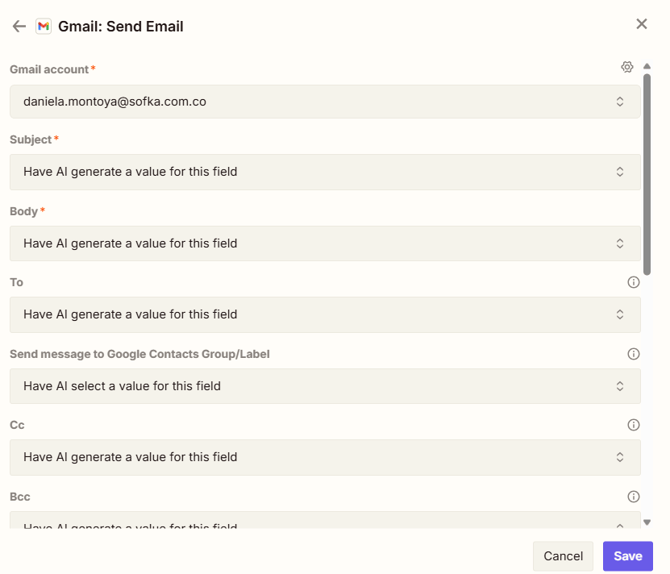Image resolution: width=670 pixels, height=574 pixels.
Task: Click the Gmail logo icon
Action: [x=44, y=26]
